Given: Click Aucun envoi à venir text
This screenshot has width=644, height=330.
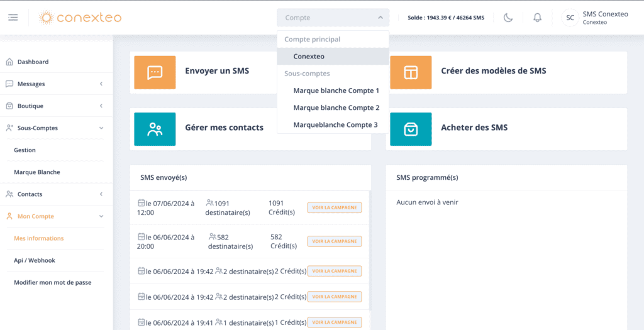Looking at the screenshot, I should [427, 202].
